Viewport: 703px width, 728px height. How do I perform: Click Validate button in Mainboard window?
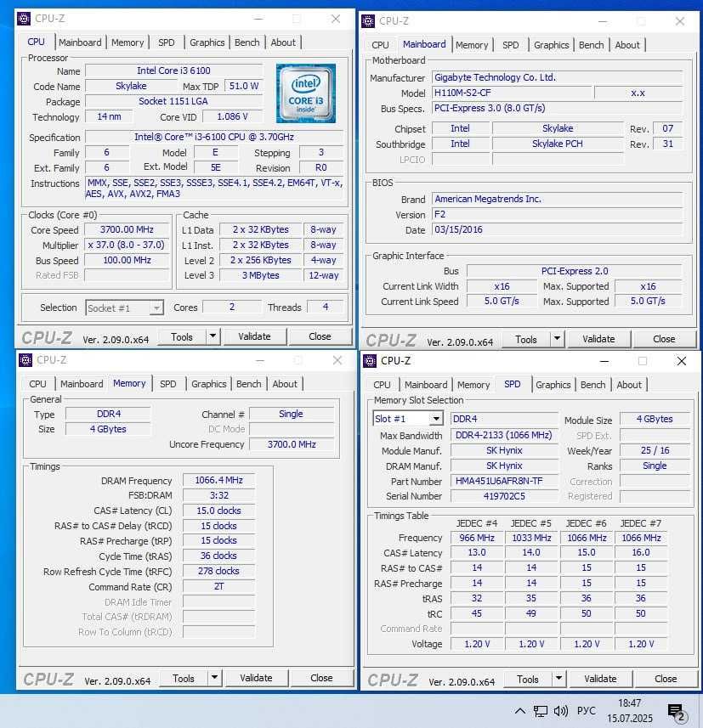click(x=598, y=340)
